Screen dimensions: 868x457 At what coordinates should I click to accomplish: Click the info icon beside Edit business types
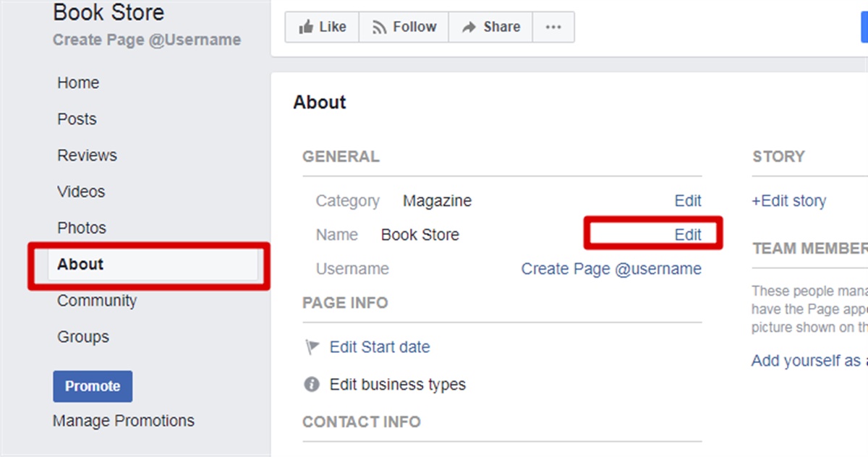click(312, 385)
